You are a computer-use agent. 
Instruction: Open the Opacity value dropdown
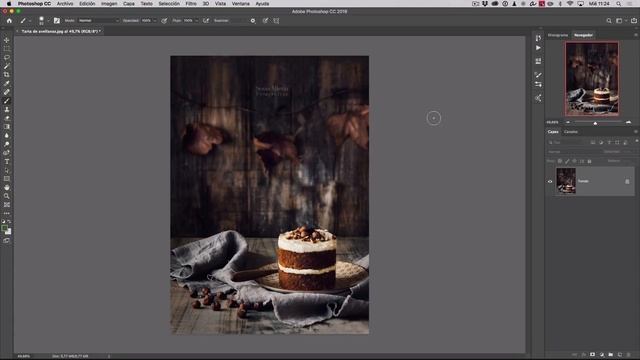[x=154, y=20]
